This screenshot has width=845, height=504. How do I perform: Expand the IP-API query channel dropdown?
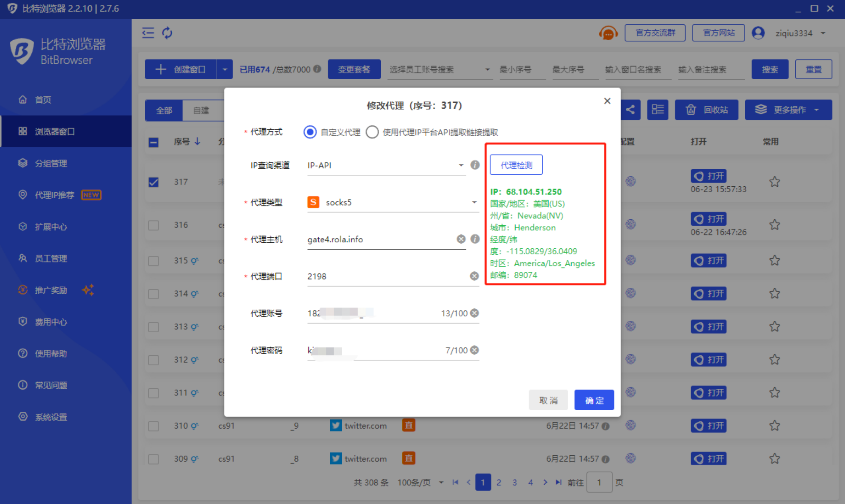pyautogui.click(x=461, y=165)
